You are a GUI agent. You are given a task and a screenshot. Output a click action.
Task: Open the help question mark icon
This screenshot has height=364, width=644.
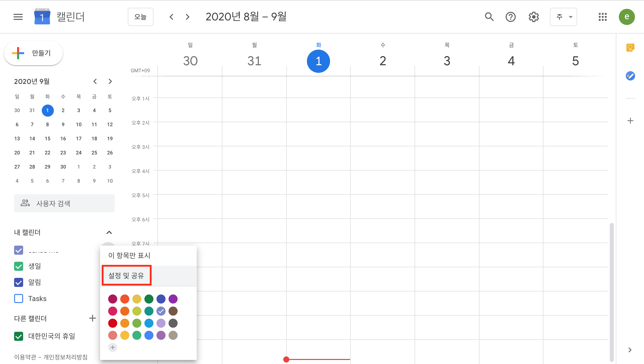point(510,17)
